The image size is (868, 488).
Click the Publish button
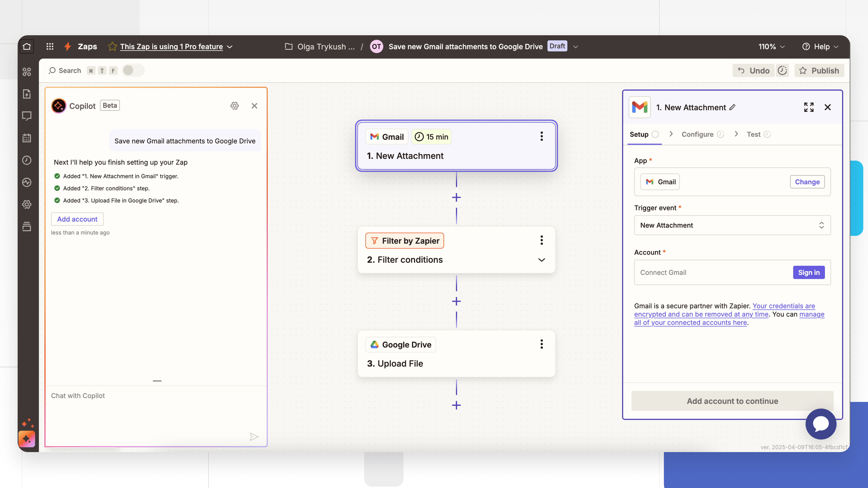(x=819, y=70)
